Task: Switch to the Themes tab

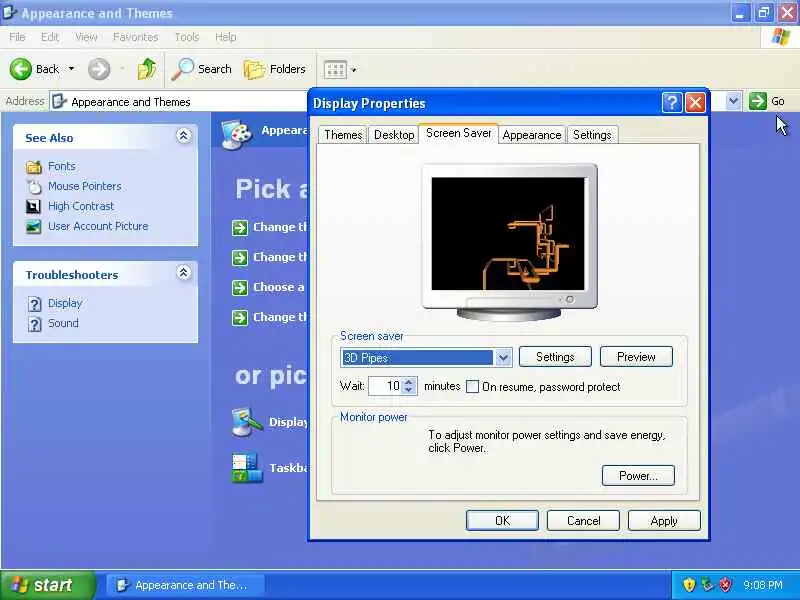Action: pos(343,135)
